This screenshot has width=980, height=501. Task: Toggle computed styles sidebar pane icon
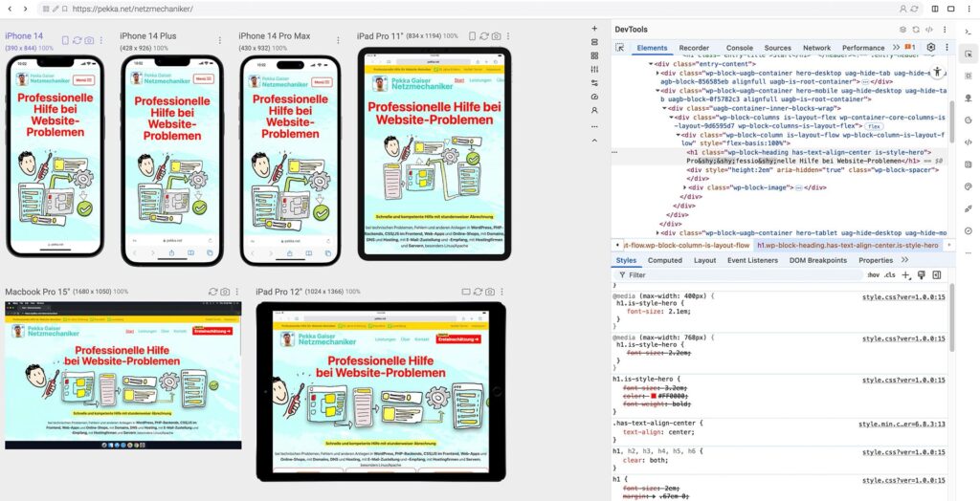937,274
